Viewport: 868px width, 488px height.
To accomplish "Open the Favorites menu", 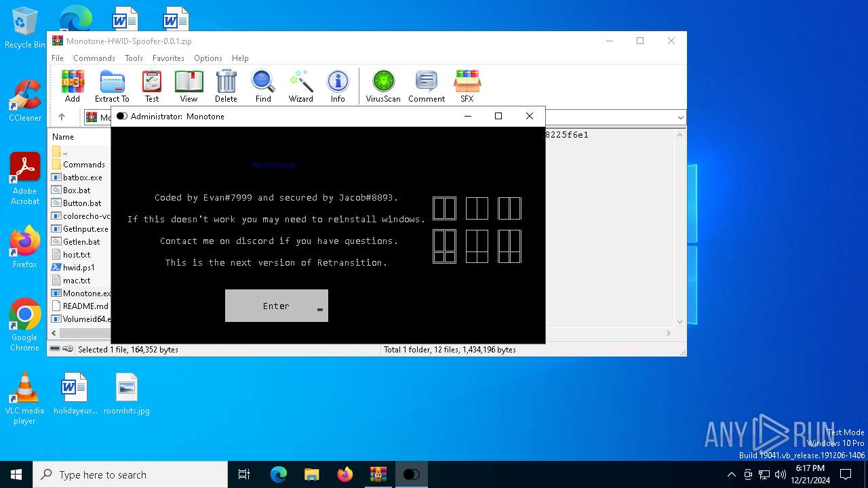I will click(x=168, y=58).
